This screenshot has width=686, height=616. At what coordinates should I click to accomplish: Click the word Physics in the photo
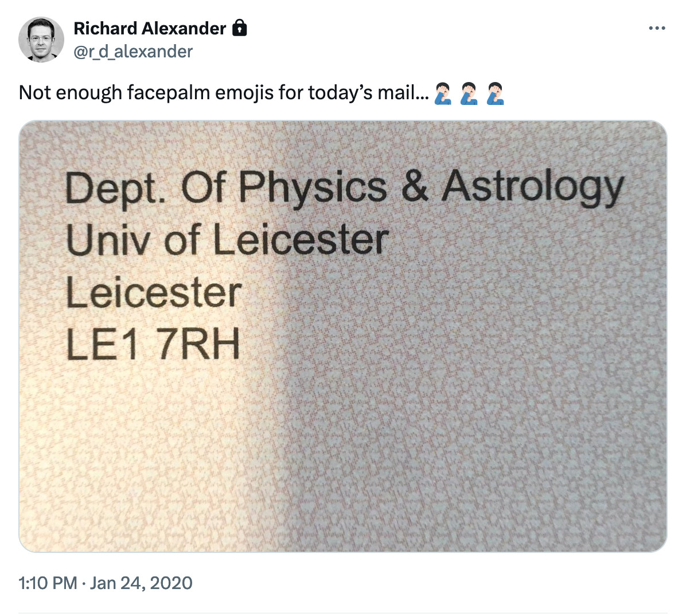point(313,188)
